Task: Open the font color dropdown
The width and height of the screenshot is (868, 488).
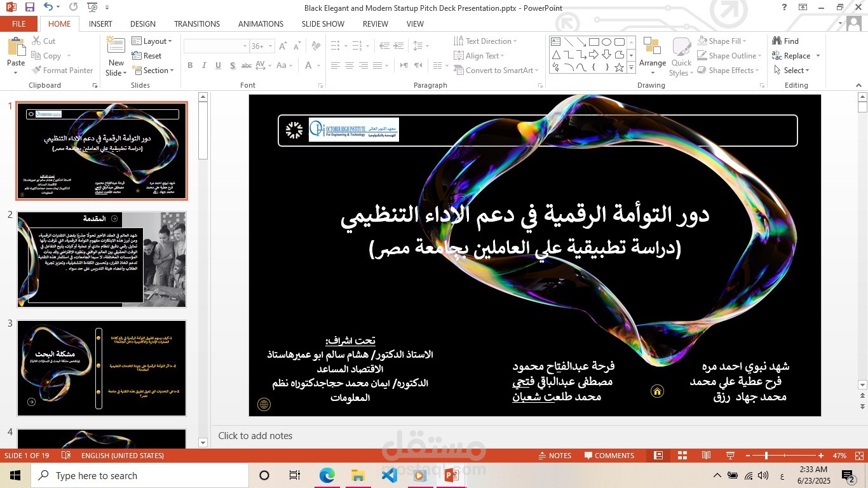Action: 318,65
